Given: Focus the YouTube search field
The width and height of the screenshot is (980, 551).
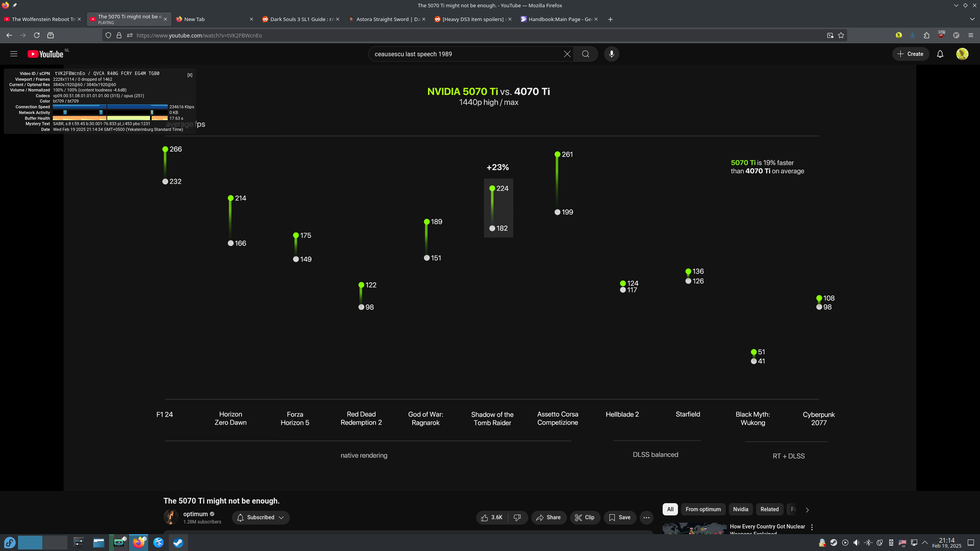Looking at the screenshot, I should pos(465,54).
